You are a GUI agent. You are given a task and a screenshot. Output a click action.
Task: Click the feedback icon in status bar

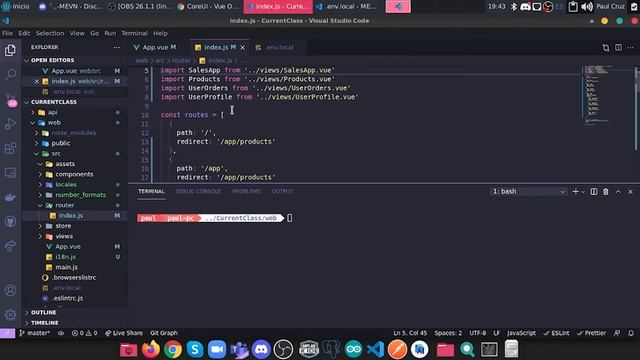click(617, 333)
